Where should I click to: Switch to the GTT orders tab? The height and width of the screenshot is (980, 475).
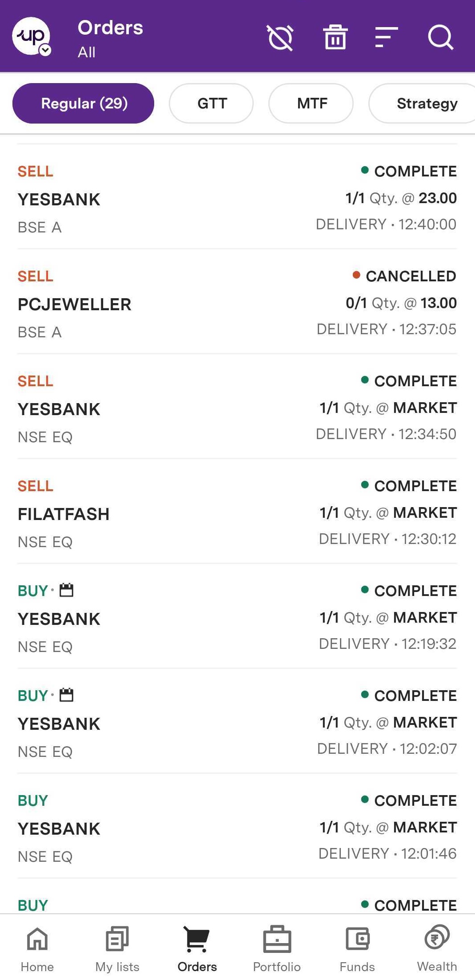coord(212,103)
